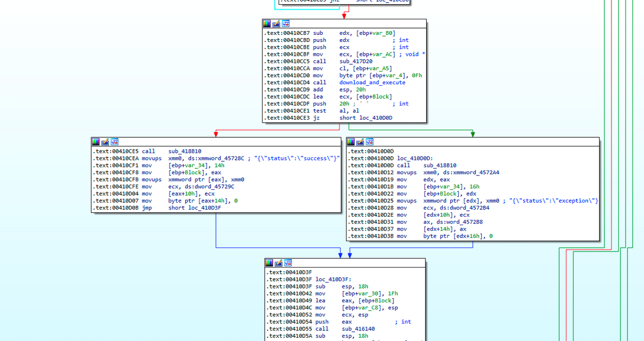The height and width of the screenshot is (341, 644).
Task: Set node color for the loc_410D0D block
Action: tap(352, 142)
